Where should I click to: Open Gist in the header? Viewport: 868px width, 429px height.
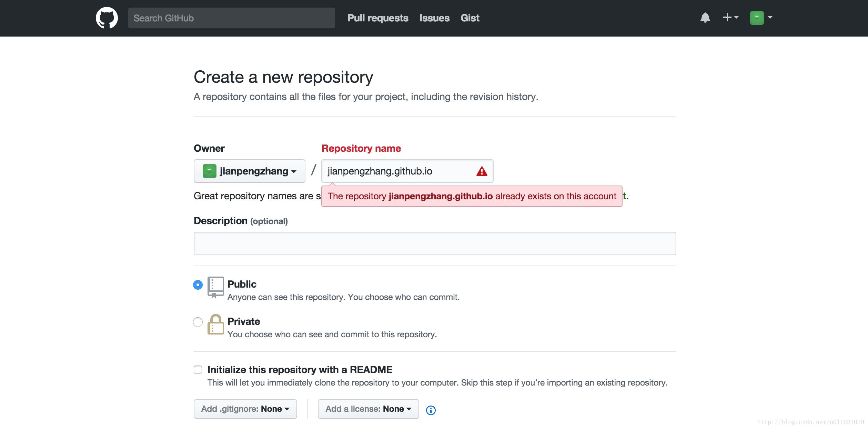[x=470, y=18]
